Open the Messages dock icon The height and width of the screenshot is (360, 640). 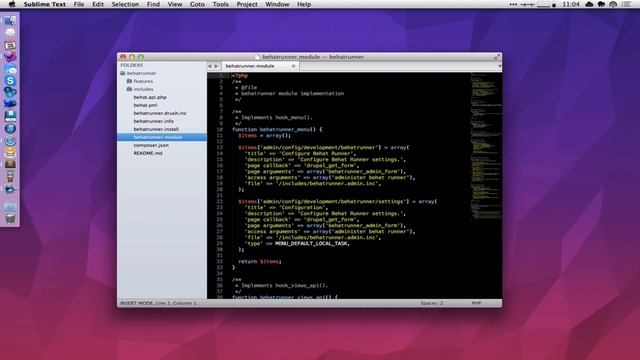tap(10, 69)
